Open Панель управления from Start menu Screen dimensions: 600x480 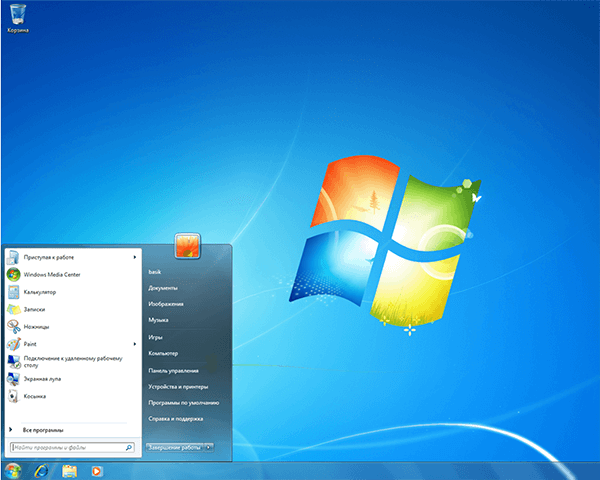click(x=173, y=371)
